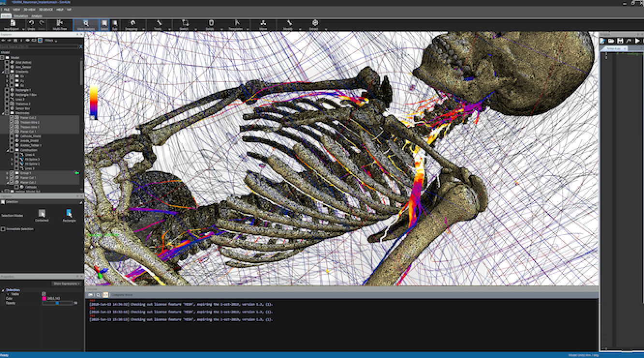Click the Undo icon in the toolbar

click(31, 23)
